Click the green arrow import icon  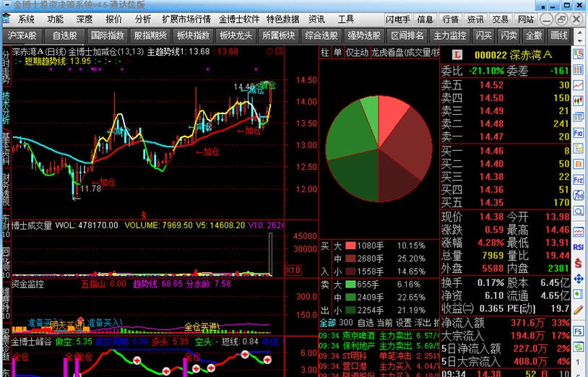(x=578, y=295)
